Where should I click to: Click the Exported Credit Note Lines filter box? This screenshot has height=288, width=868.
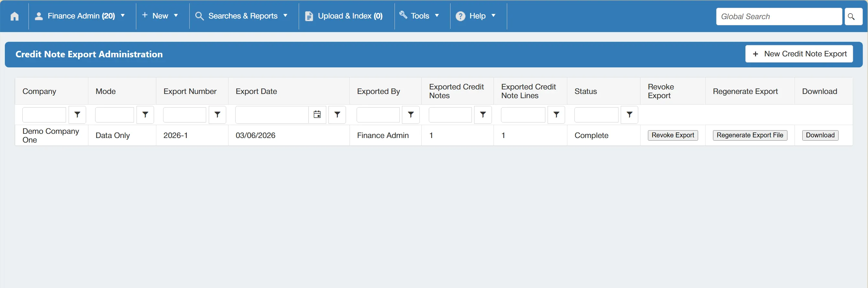pos(523,115)
